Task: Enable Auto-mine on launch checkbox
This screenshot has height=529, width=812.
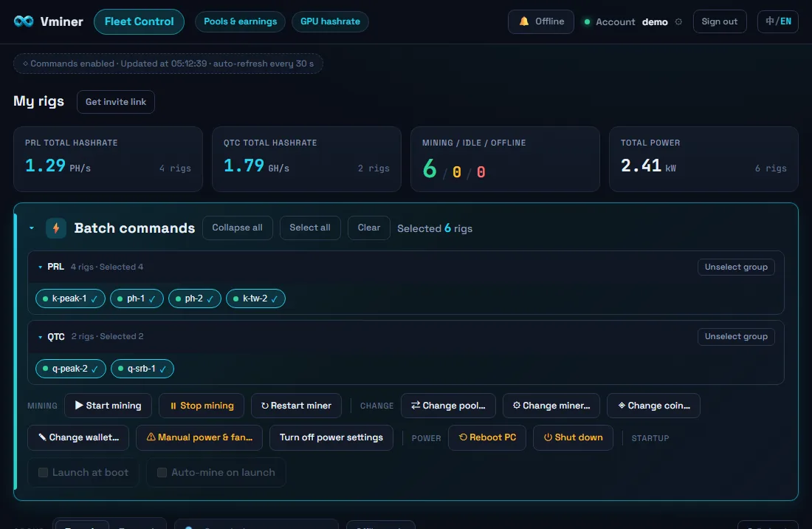Action: click(x=162, y=473)
